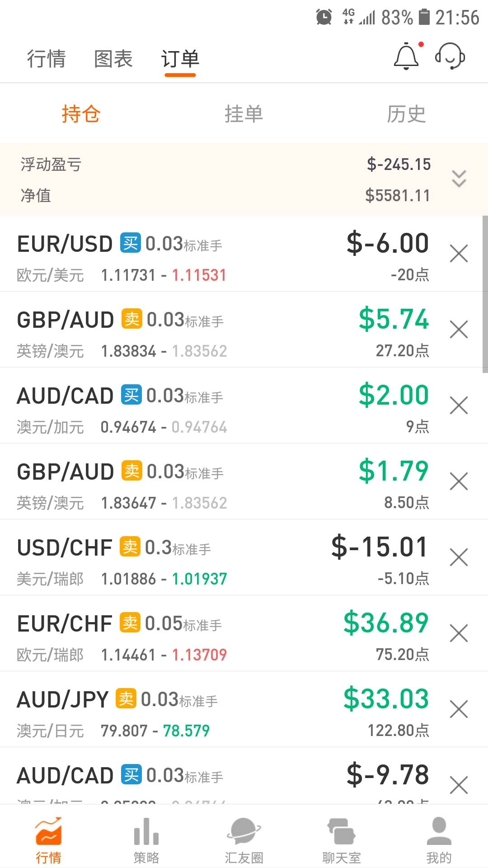Switch to the top 行情 tab
The width and height of the screenshot is (488, 868).
tap(46, 59)
